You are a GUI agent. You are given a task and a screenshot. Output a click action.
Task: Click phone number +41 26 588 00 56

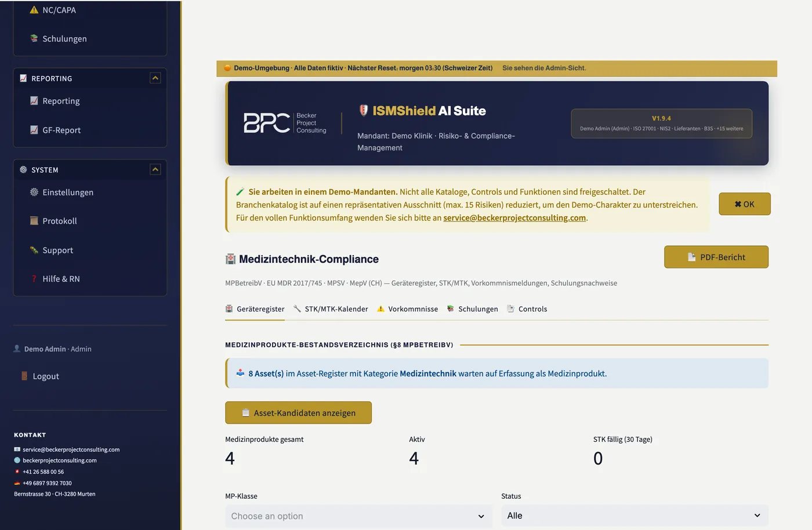[x=43, y=471]
